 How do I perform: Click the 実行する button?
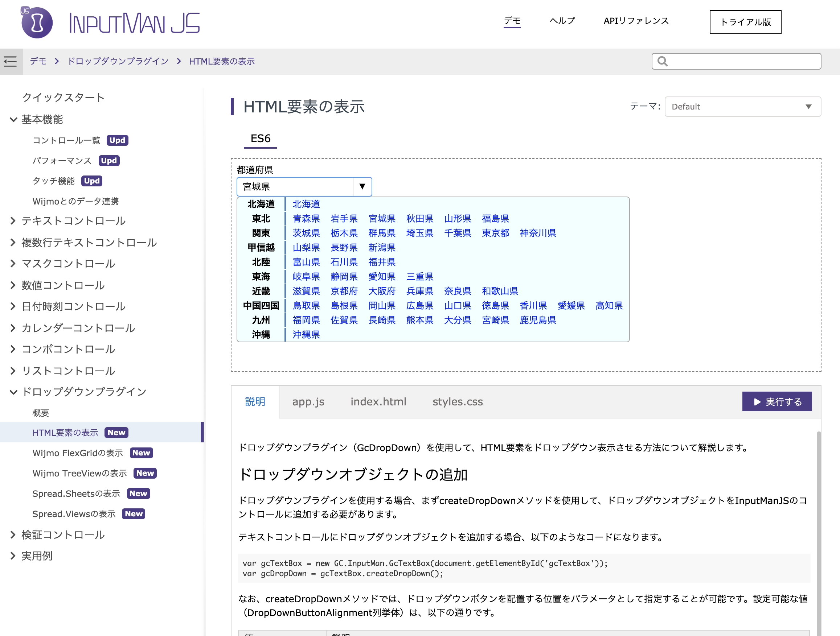click(777, 401)
